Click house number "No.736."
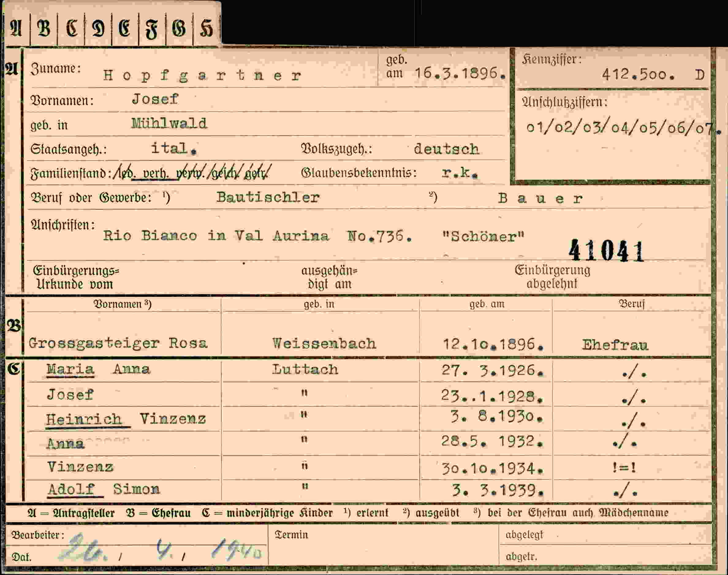 coord(379,236)
